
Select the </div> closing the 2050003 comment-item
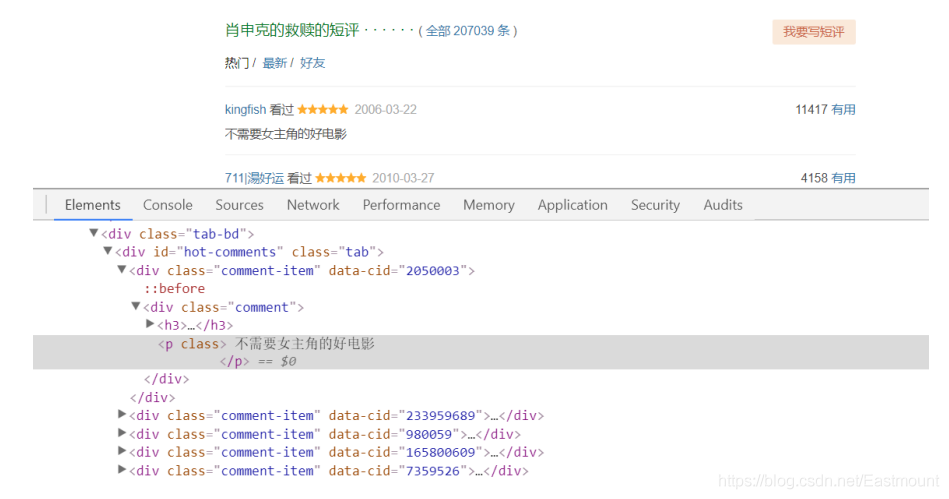click(x=153, y=398)
